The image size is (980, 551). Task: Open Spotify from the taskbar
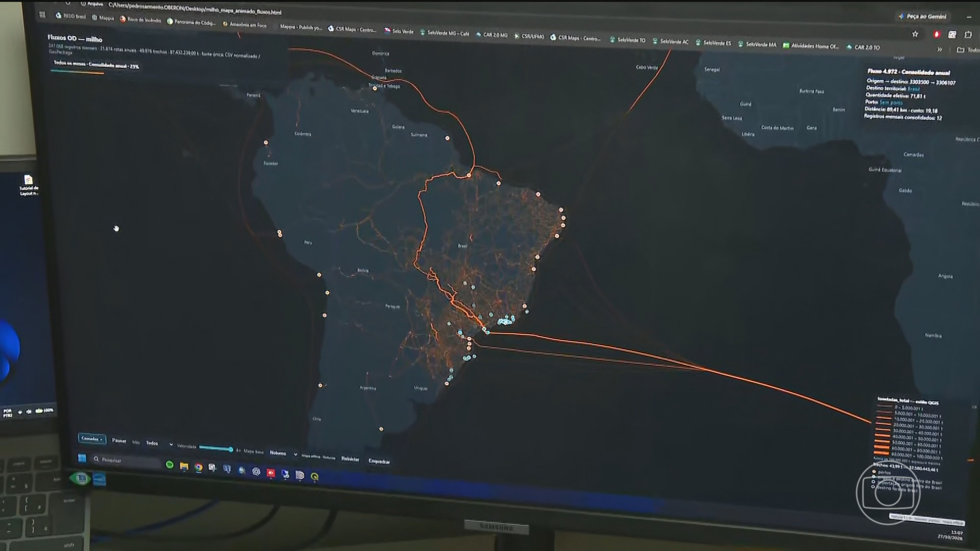[x=170, y=465]
